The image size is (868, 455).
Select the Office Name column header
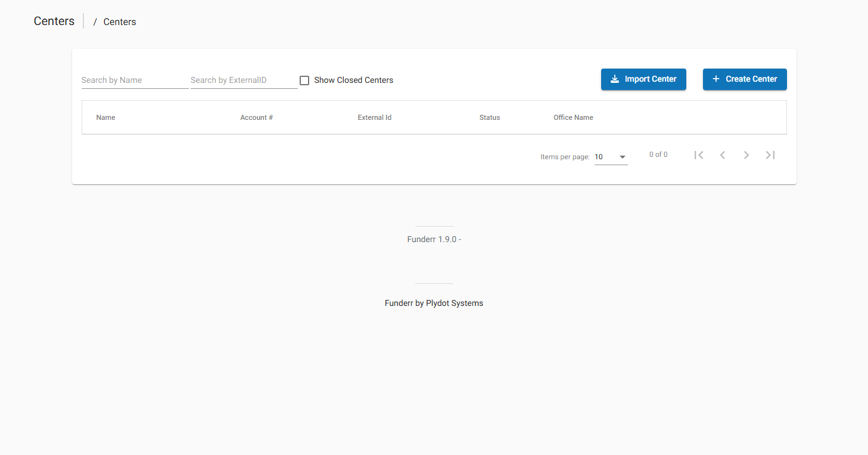pyautogui.click(x=573, y=117)
